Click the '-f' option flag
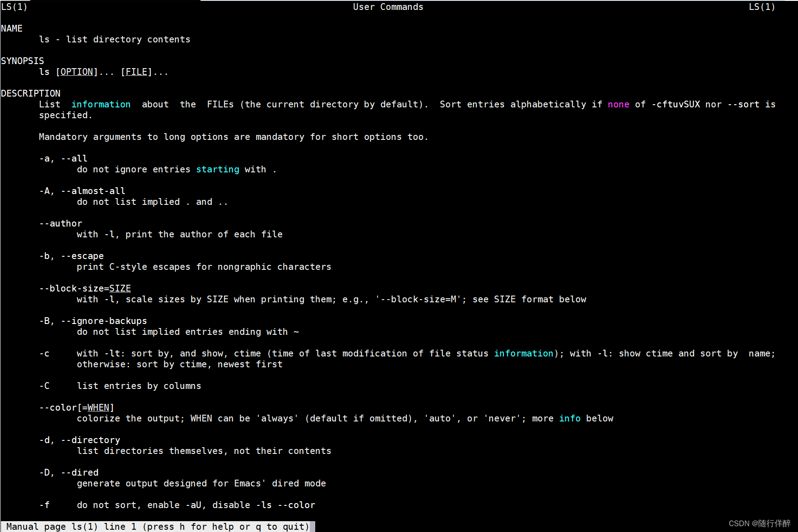798x532 pixels. (44, 505)
